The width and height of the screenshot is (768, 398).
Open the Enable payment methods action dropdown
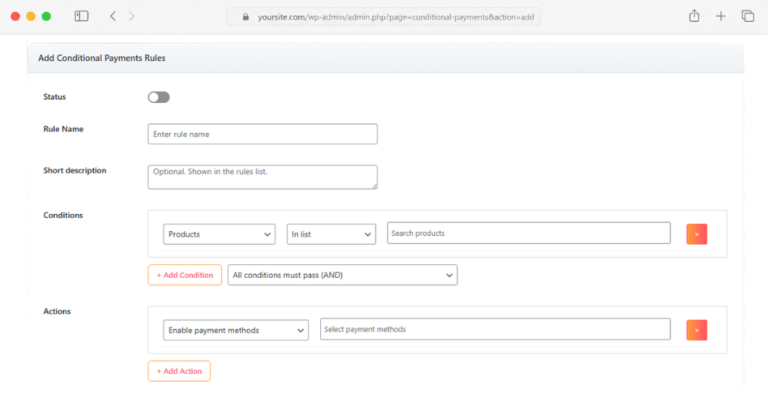[x=236, y=330]
